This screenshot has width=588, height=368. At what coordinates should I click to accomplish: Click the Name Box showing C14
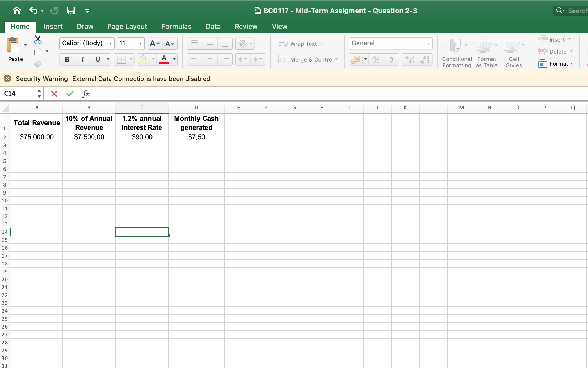point(18,94)
